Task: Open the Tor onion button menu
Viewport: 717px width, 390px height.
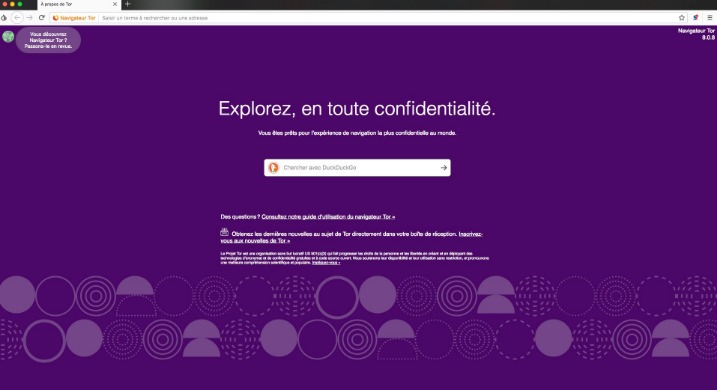Action: (3, 18)
